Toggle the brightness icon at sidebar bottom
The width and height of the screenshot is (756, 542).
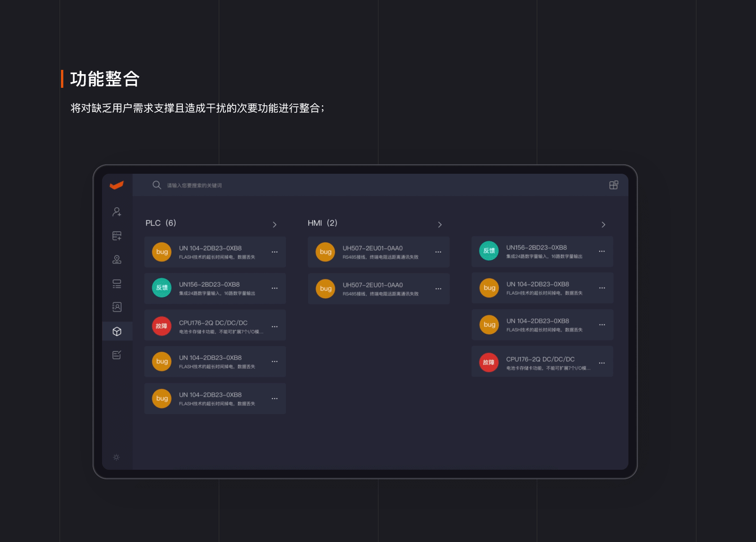tap(116, 457)
